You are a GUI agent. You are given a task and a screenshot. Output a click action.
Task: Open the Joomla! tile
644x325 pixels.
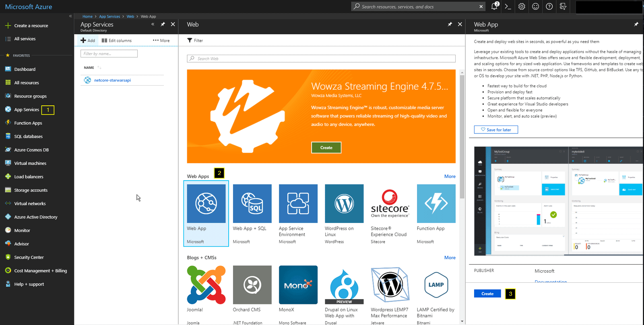click(206, 295)
